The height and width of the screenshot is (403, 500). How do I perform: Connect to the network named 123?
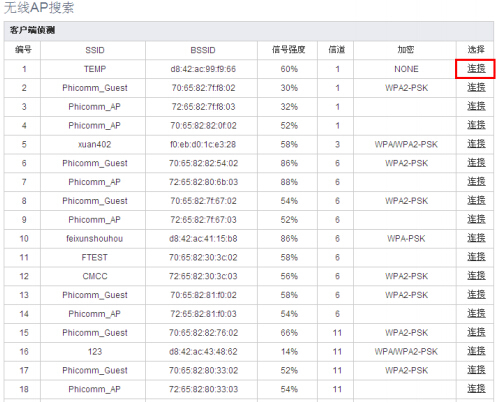476,351
